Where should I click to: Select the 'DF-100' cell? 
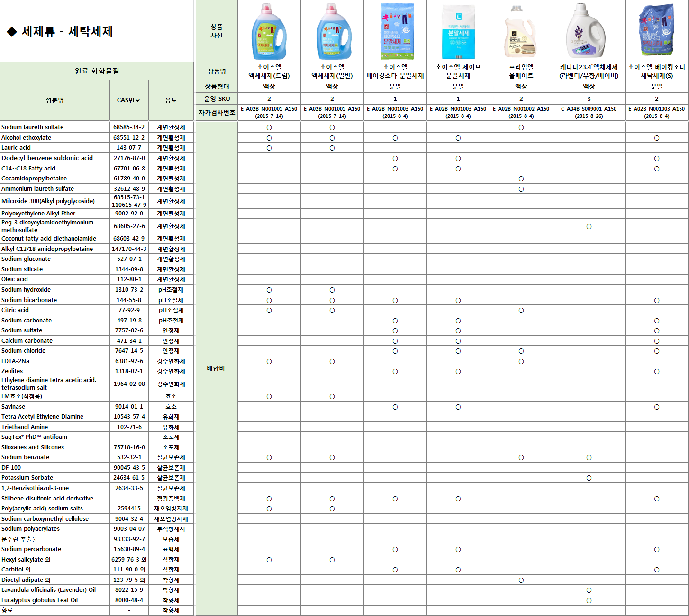(x=55, y=468)
